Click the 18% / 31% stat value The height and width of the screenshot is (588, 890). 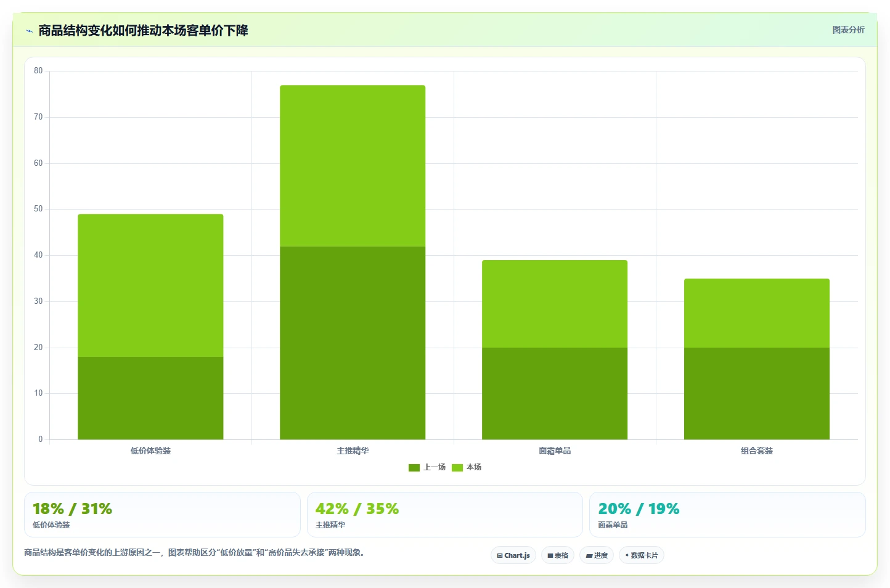coord(72,508)
